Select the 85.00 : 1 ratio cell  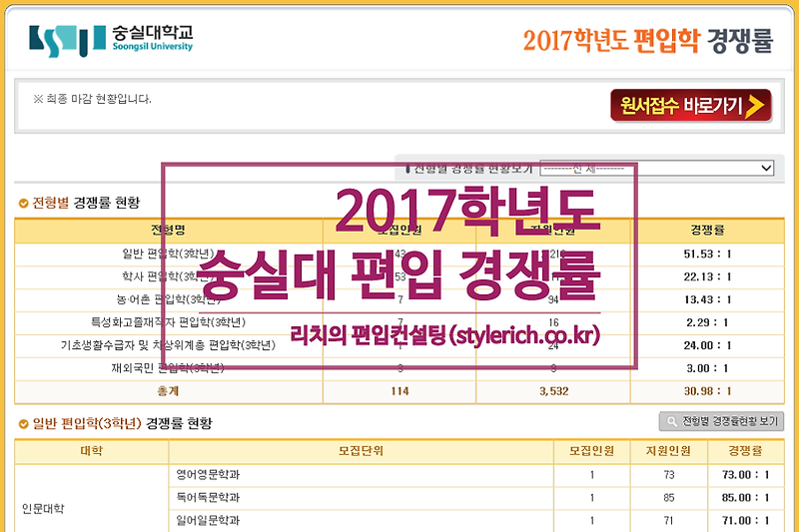click(745, 498)
